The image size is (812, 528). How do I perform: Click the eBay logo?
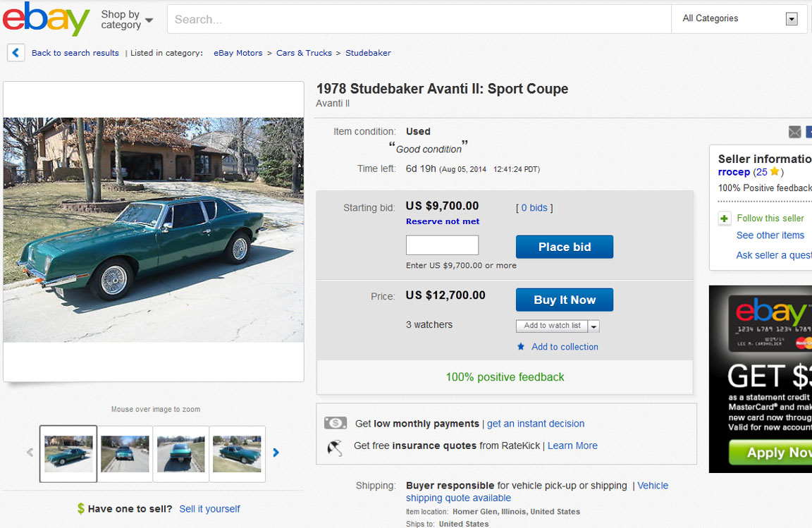(47, 19)
